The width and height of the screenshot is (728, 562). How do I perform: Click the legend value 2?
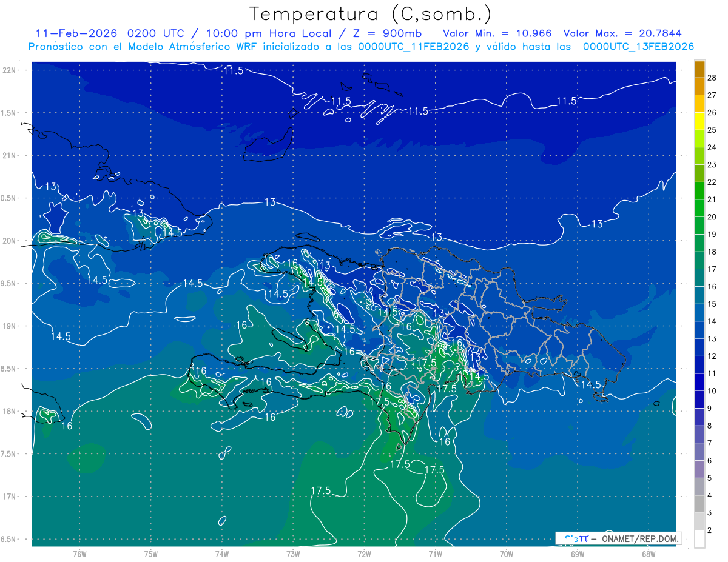click(710, 530)
